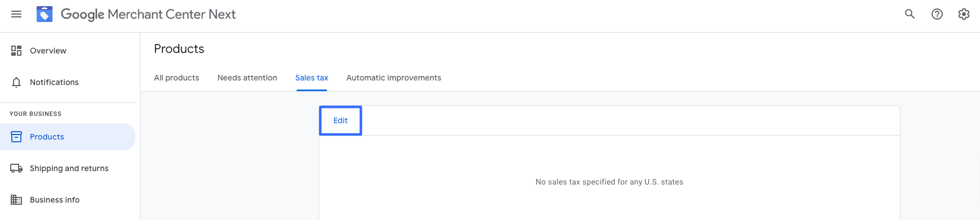The image size is (980, 220).
Task: Open the settings gear icon
Action: click(964, 14)
